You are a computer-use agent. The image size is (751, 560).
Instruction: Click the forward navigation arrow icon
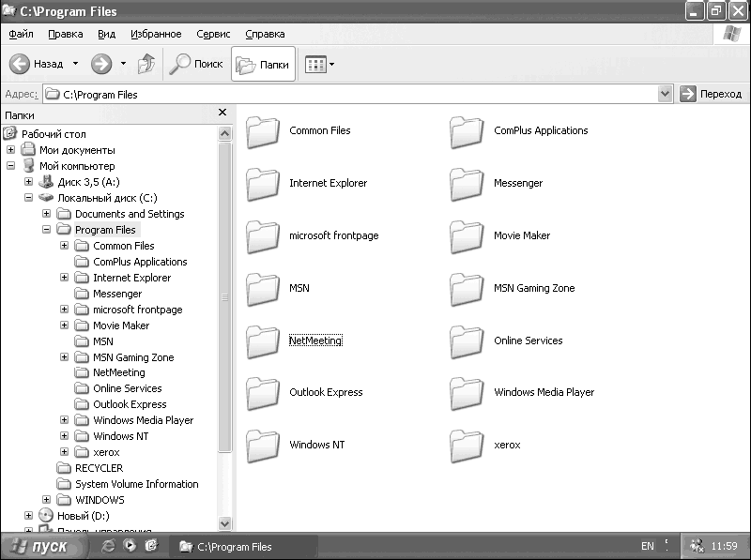[x=101, y=64]
